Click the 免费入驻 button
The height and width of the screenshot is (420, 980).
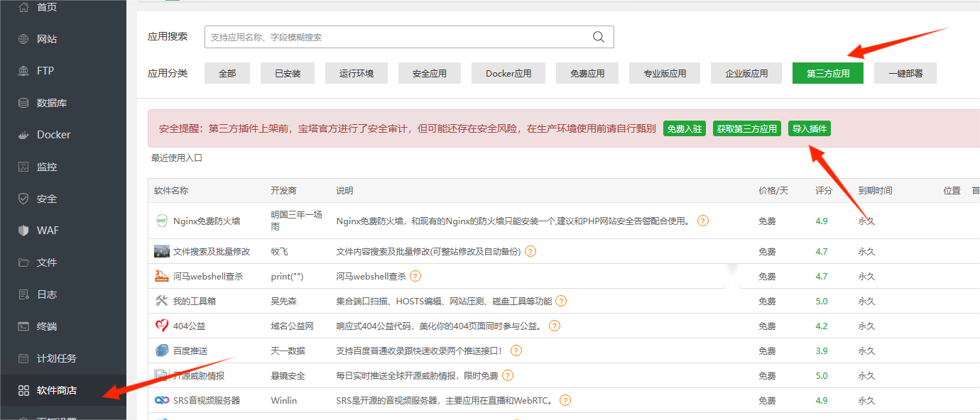[685, 128]
